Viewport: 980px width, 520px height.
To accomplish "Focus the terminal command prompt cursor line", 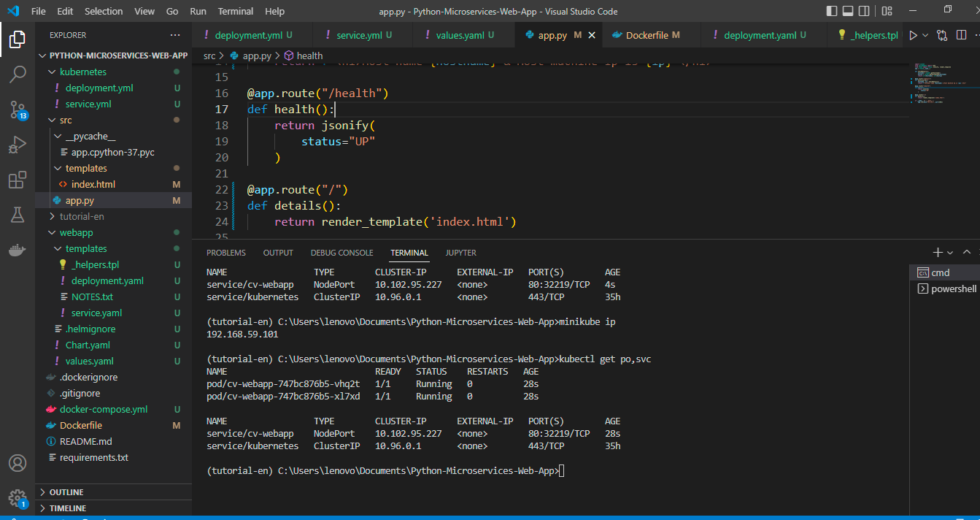I will (x=385, y=471).
